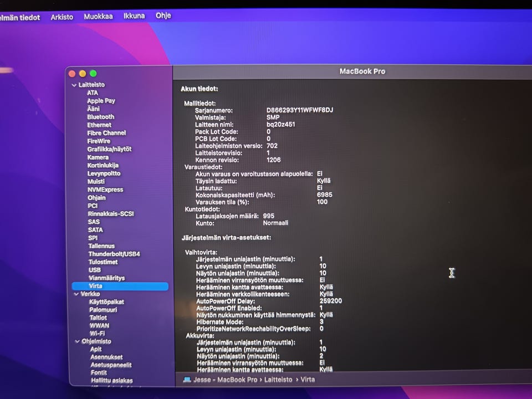Select Asennukset under Ohjelmisto

[x=106, y=357]
